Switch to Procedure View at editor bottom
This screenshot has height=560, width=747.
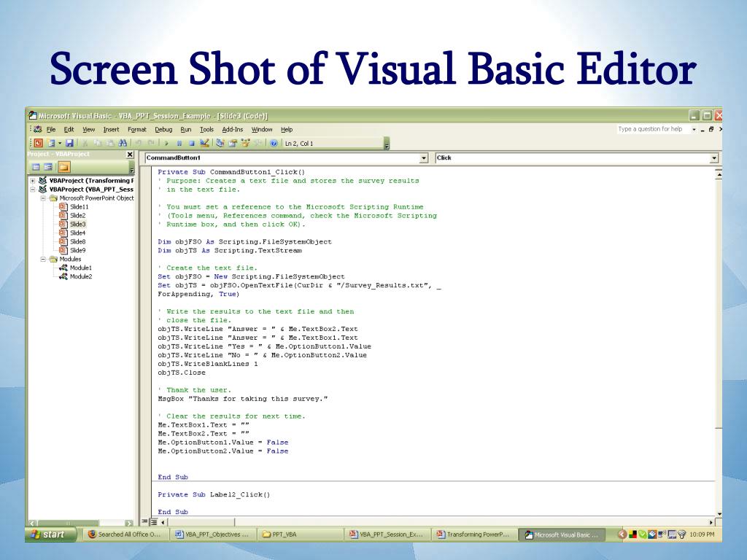(x=145, y=522)
